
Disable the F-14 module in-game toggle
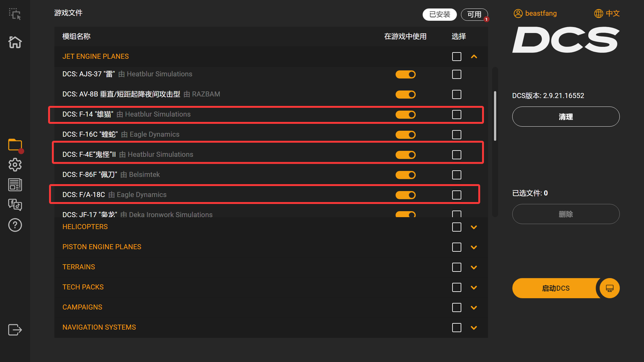point(405,115)
